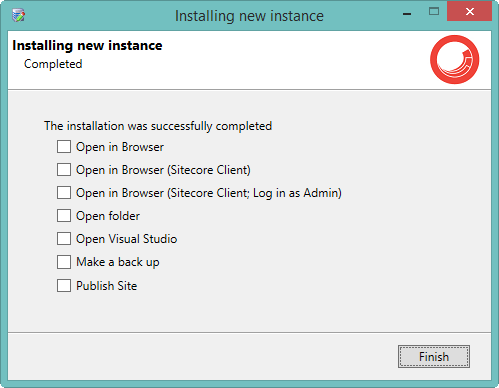
Task: Click the Finish button
Action: coord(434,357)
